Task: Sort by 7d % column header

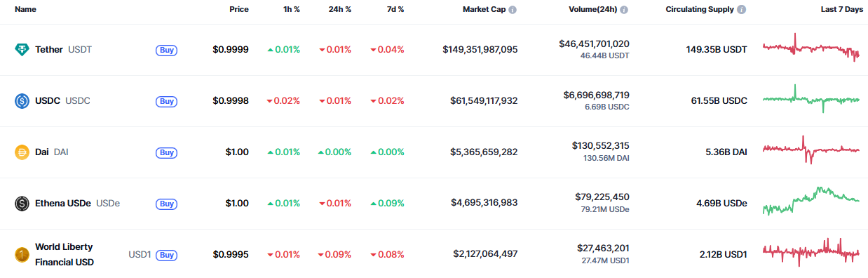Action: 394,10
